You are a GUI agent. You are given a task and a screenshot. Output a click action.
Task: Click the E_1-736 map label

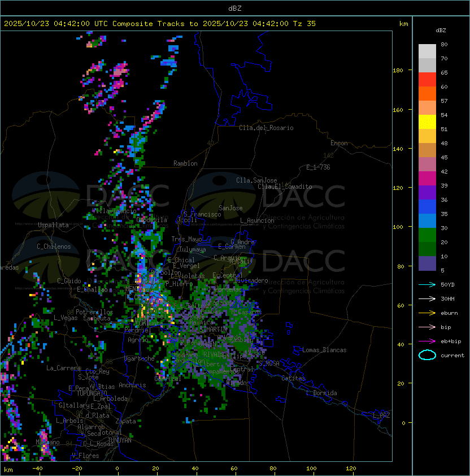tap(318, 167)
